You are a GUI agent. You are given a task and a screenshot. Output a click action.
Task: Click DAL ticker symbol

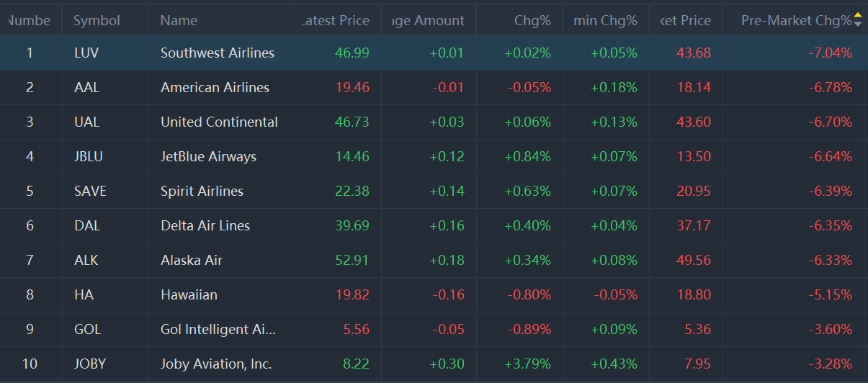(86, 225)
